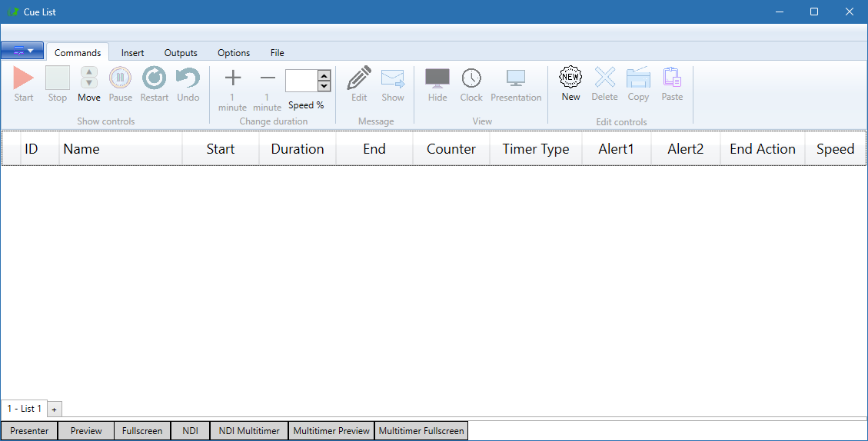Open the Outputs ribbon tab
Viewport: 868px width, 441px height.
181,52
